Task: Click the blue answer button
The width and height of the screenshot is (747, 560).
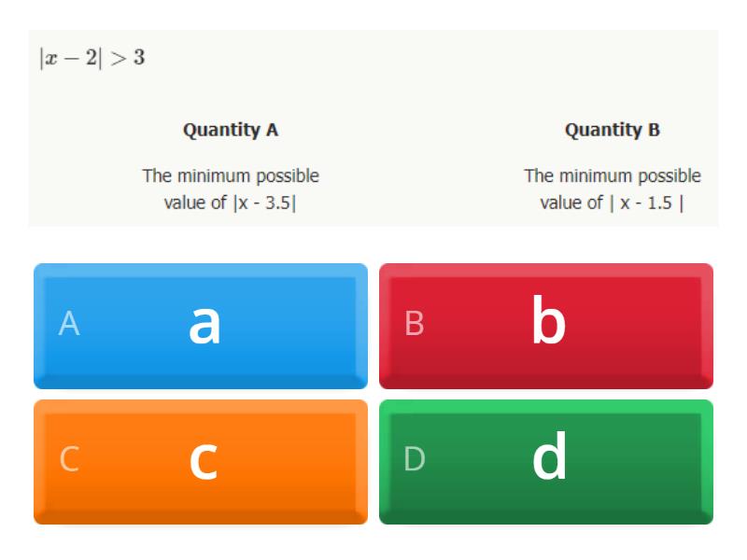Action: [x=199, y=325]
